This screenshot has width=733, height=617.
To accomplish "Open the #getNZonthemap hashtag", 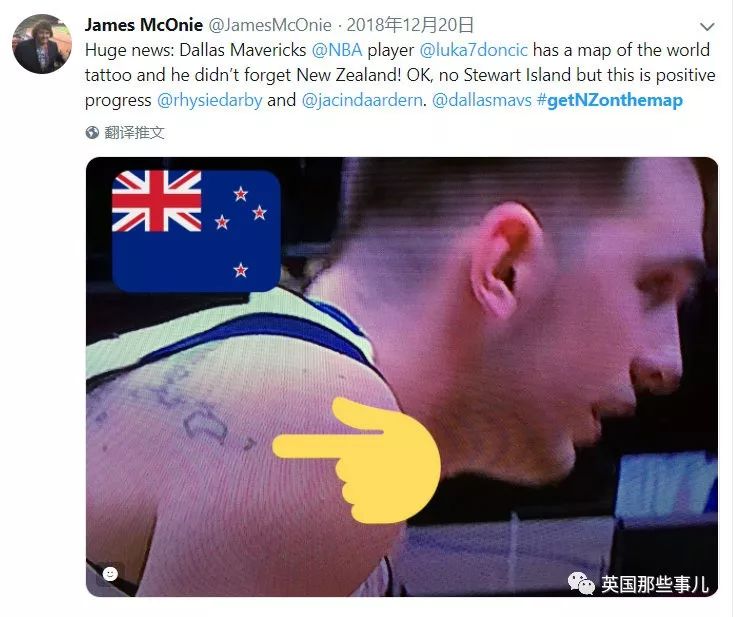I will pos(610,100).
